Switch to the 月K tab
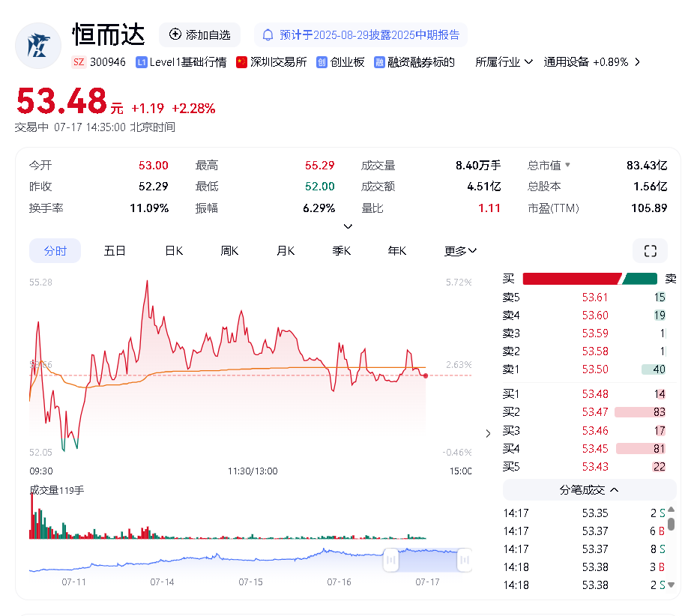691x616 pixels. pos(286,251)
